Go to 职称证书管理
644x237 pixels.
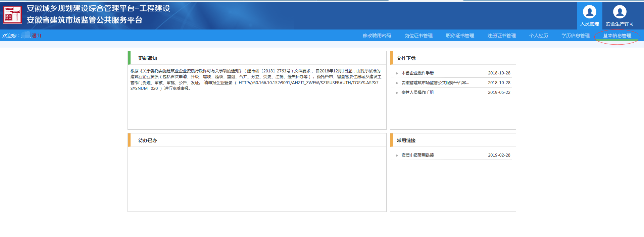pos(460,36)
